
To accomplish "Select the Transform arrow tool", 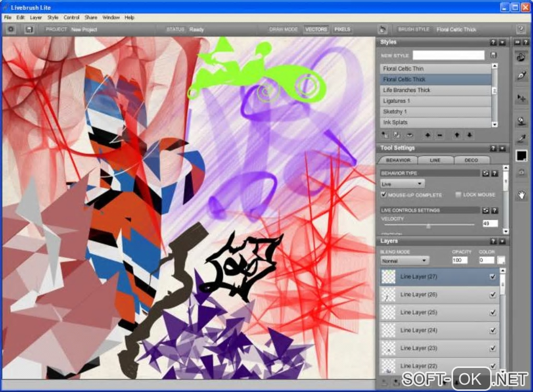I will (521, 98).
